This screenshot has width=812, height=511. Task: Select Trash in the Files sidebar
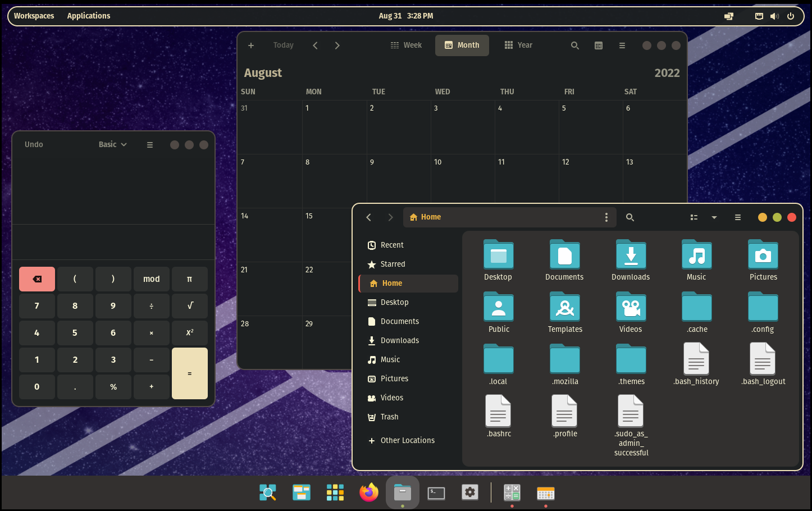point(389,417)
